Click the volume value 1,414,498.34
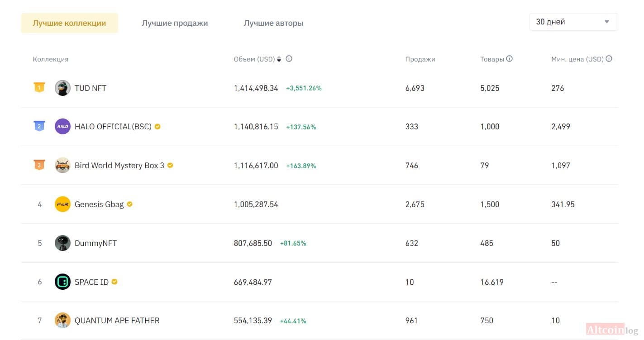This screenshot has width=644, height=340. pyautogui.click(x=256, y=88)
